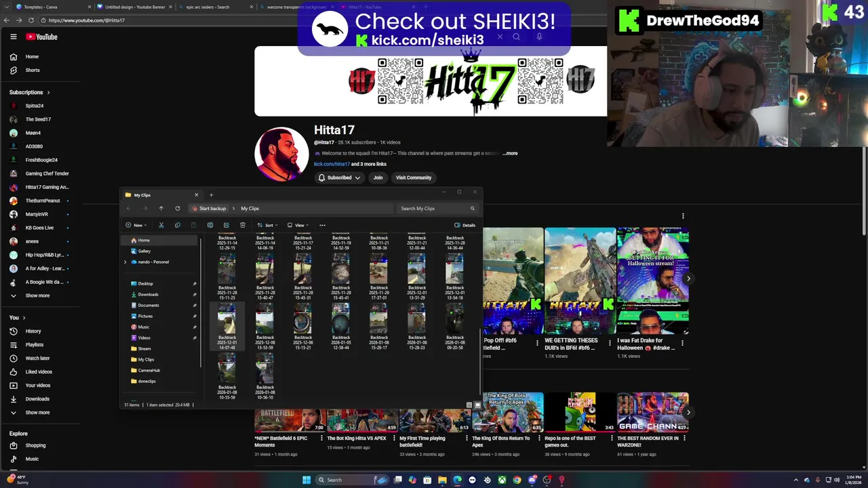The height and width of the screenshot is (488, 868).
Task: Open Home in the YouTube sidebar
Action: coord(32,57)
